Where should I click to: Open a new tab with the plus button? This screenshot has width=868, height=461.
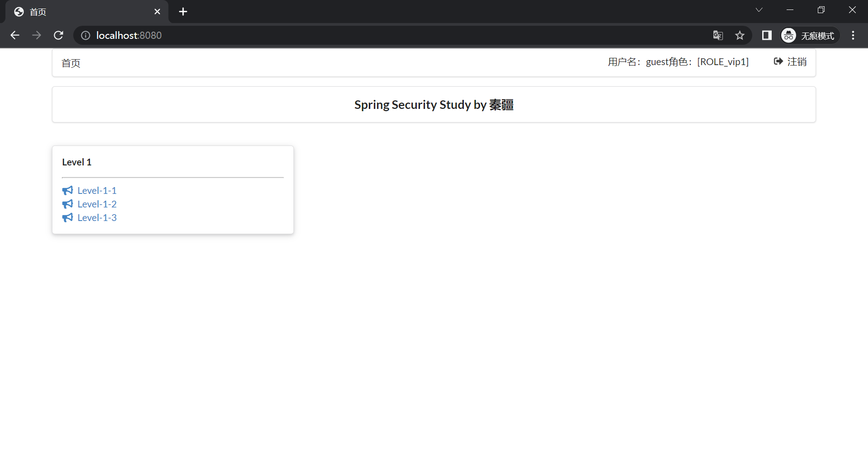(x=183, y=12)
